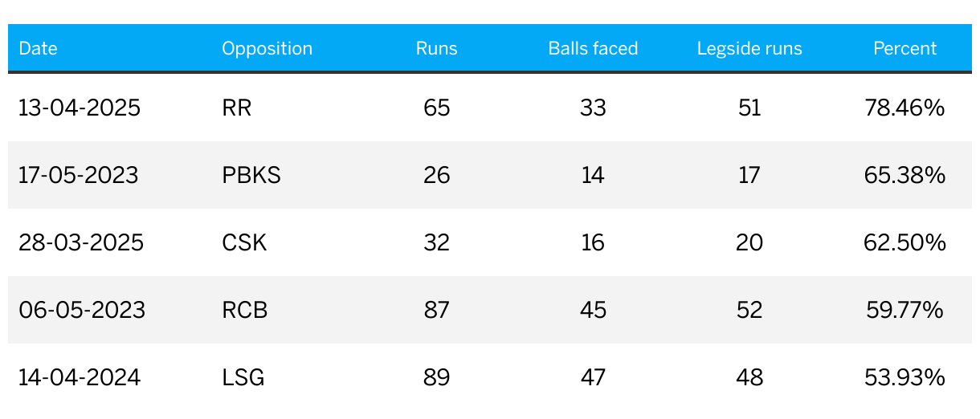Select the Legside runs column header
The image size is (980, 419).
click(749, 48)
